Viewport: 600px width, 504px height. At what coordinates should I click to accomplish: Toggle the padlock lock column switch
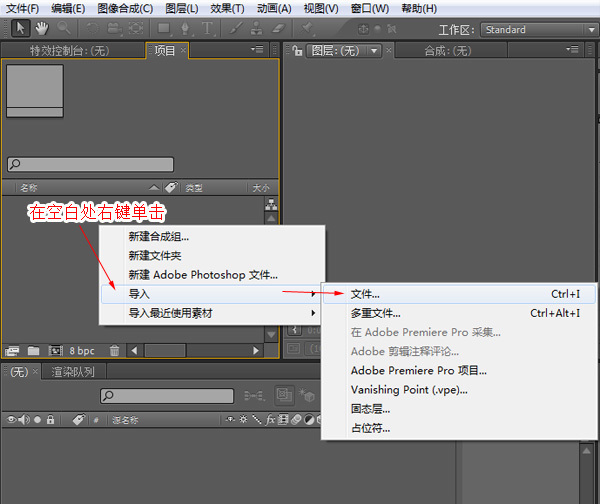(50, 420)
